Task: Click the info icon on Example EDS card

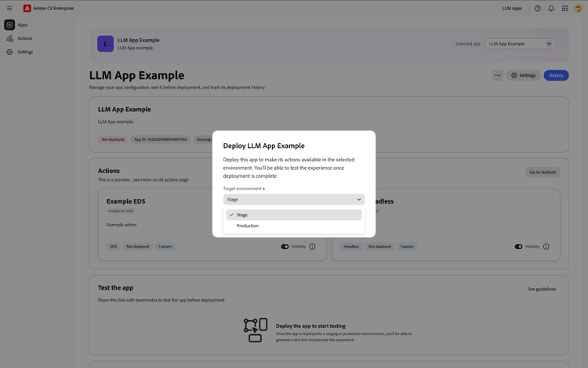Action: (312, 247)
